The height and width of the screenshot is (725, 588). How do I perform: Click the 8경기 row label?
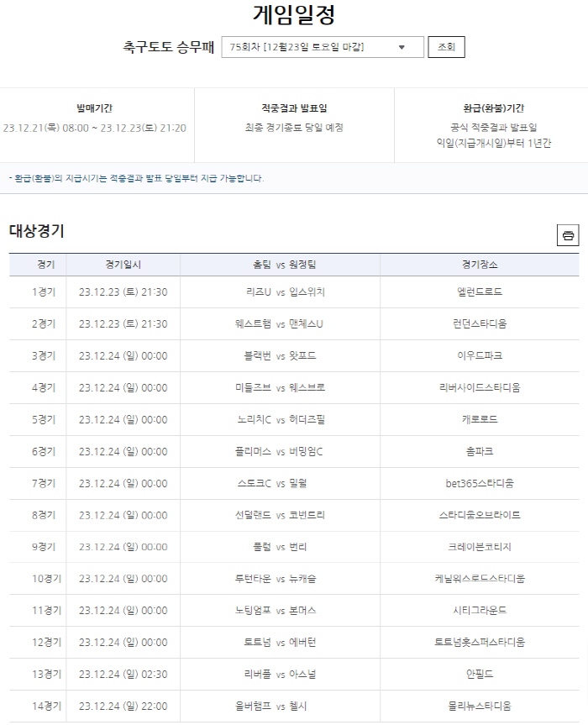point(44,515)
